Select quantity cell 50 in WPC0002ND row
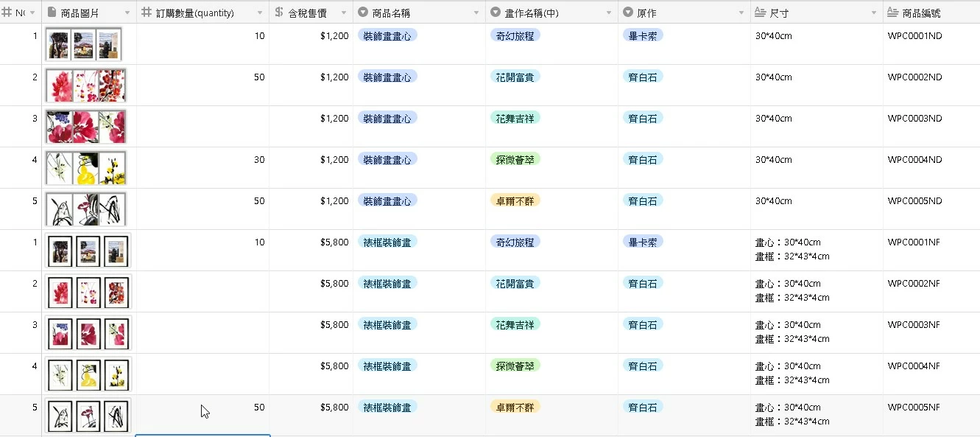 click(202, 85)
